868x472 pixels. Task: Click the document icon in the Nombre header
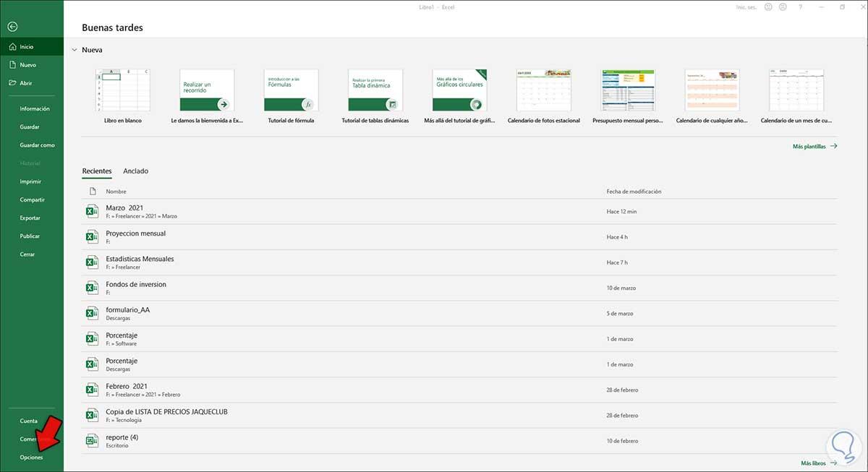coord(93,191)
